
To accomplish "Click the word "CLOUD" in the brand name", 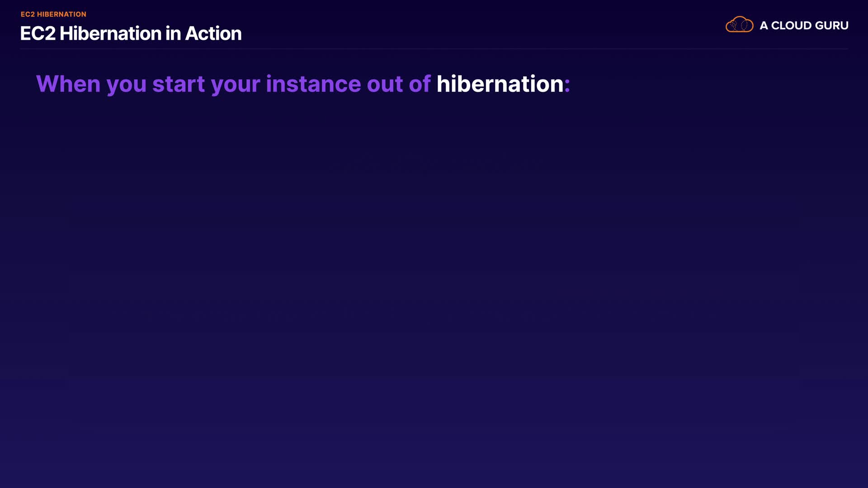I will [791, 26].
